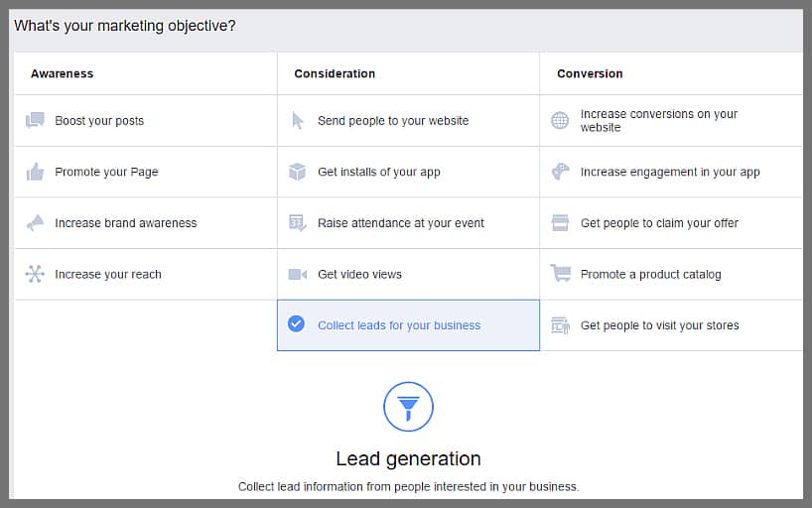Image resolution: width=812 pixels, height=508 pixels.
Task: Select the Get people to claim your offer objective
Action: 659,223
